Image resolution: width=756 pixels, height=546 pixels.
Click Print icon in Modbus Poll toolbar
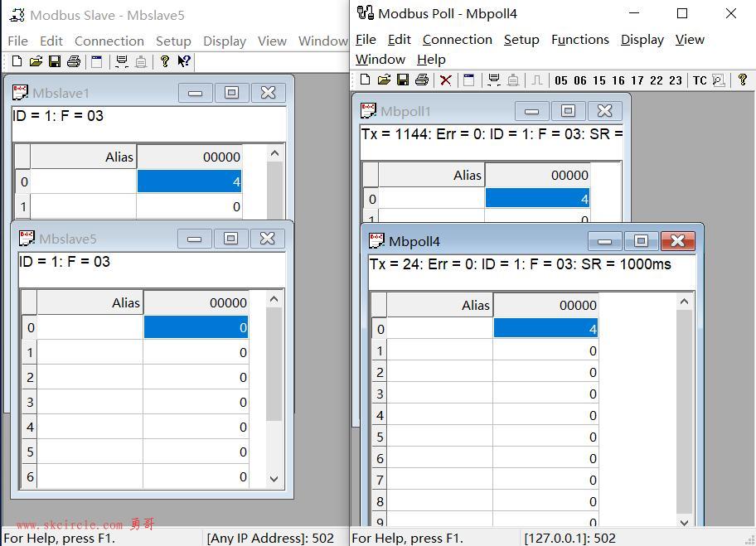[422, 80]
